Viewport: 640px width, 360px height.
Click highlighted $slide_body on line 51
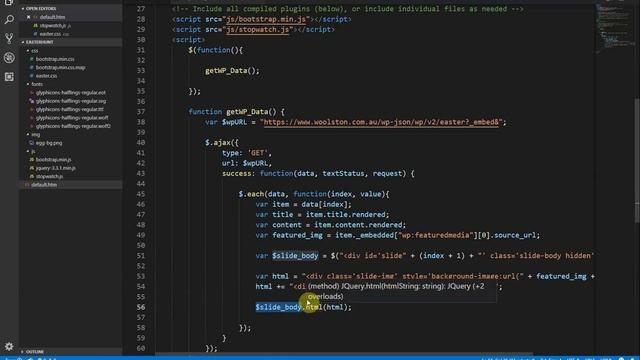[295, 256]
